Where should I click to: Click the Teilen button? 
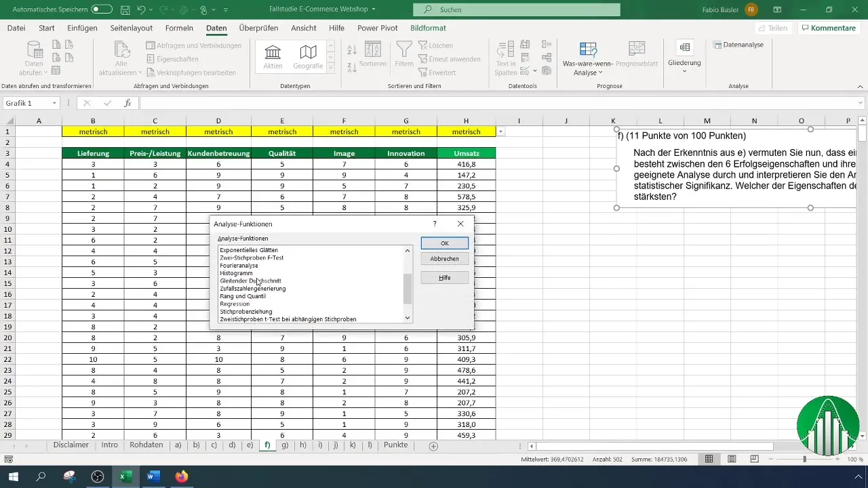click(x=772, y=28)
